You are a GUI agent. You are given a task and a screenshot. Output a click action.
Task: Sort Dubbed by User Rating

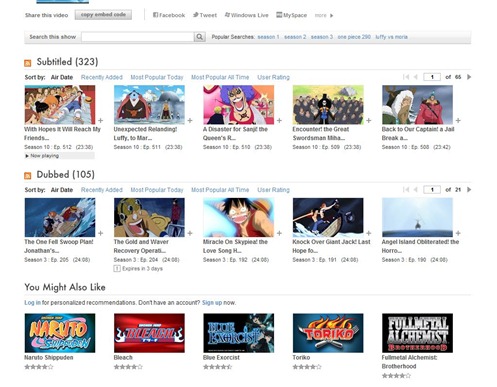click(273, 190)
